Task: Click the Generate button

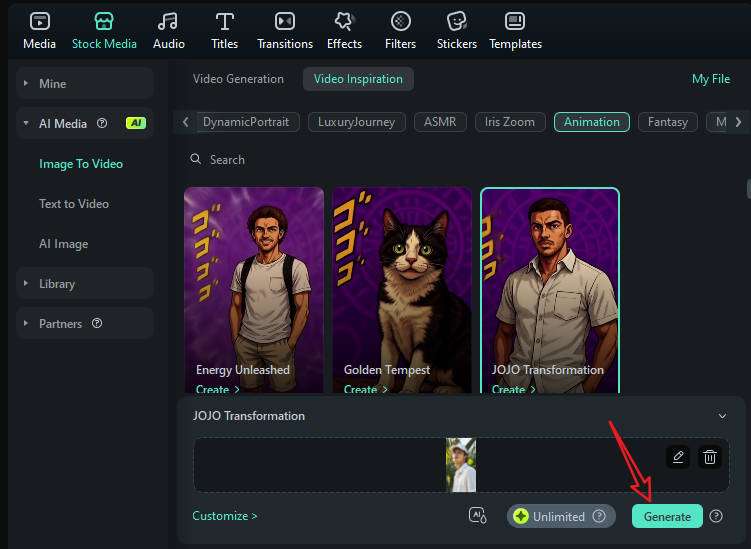Action: (667, 516)
